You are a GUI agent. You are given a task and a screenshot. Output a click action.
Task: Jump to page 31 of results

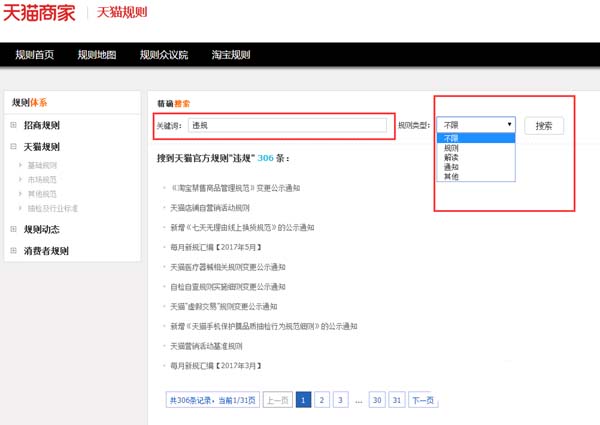click(x=397, y=400)
